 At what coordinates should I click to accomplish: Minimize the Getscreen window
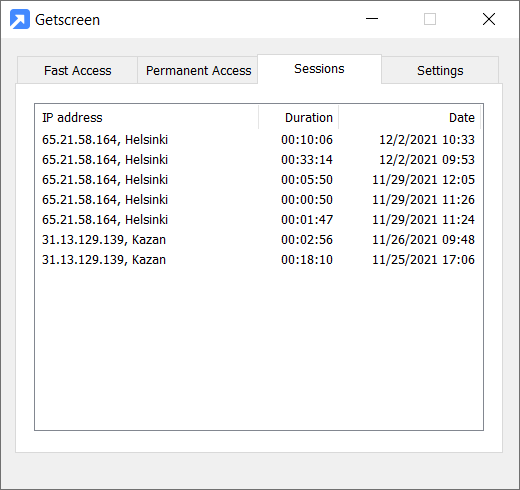click(372, 19)
